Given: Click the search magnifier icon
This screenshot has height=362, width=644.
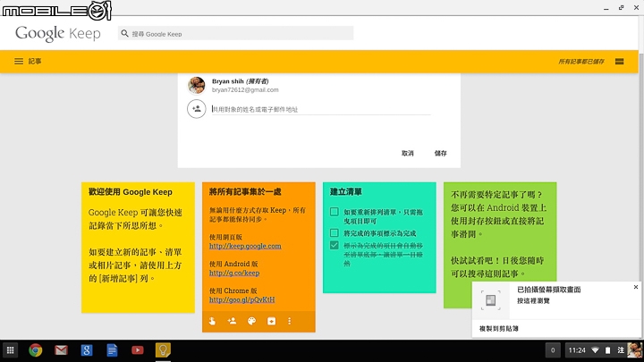Looking at the screenshot, I should click(125, 33).
